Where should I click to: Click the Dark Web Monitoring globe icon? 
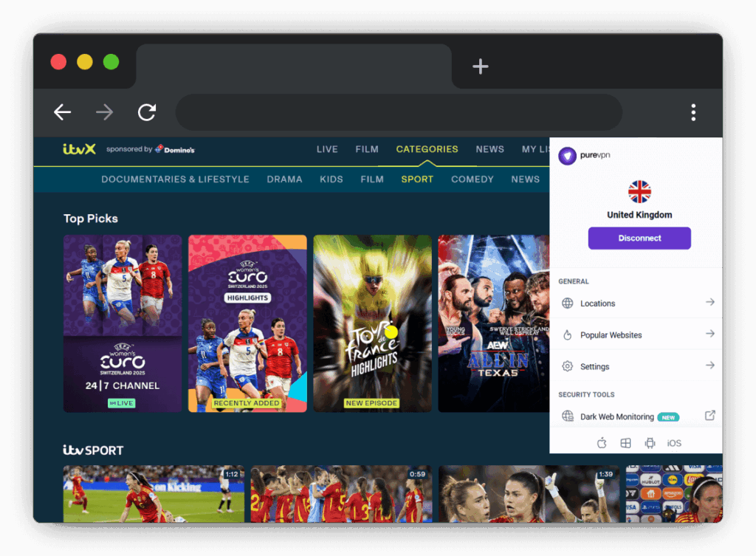(x=568, y=416)
